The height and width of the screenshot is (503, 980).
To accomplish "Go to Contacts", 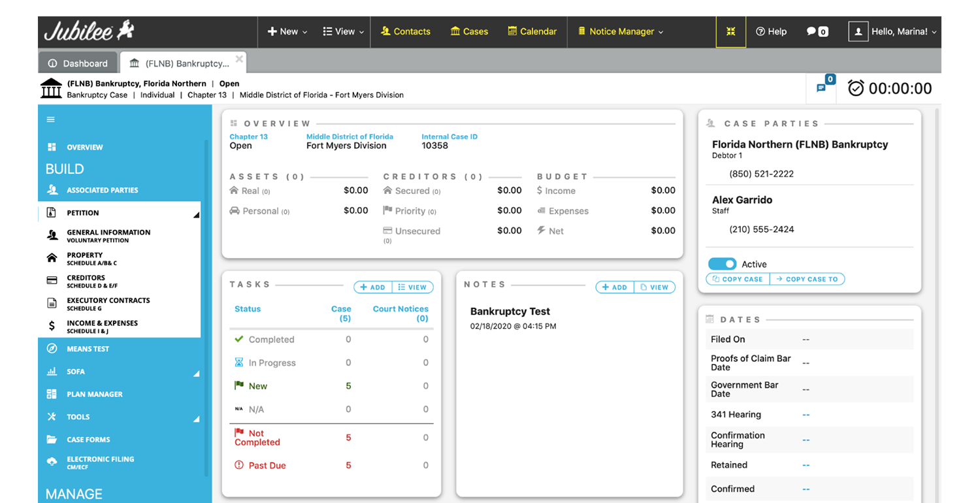I will (406, 31).
